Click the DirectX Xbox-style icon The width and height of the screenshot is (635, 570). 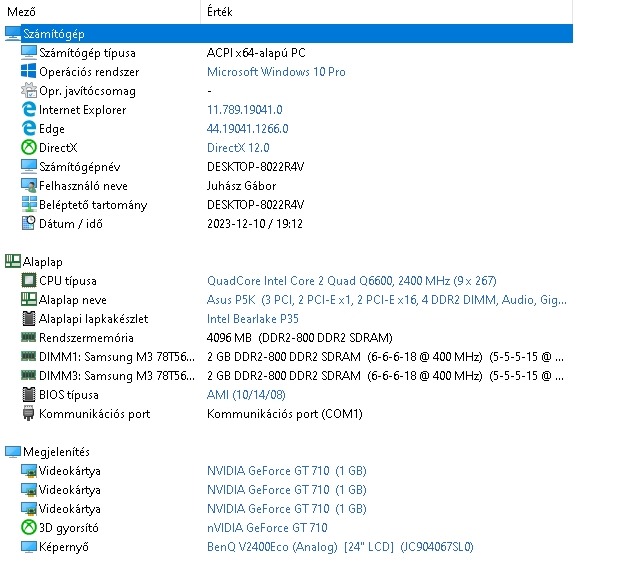(x=28, y=147)
